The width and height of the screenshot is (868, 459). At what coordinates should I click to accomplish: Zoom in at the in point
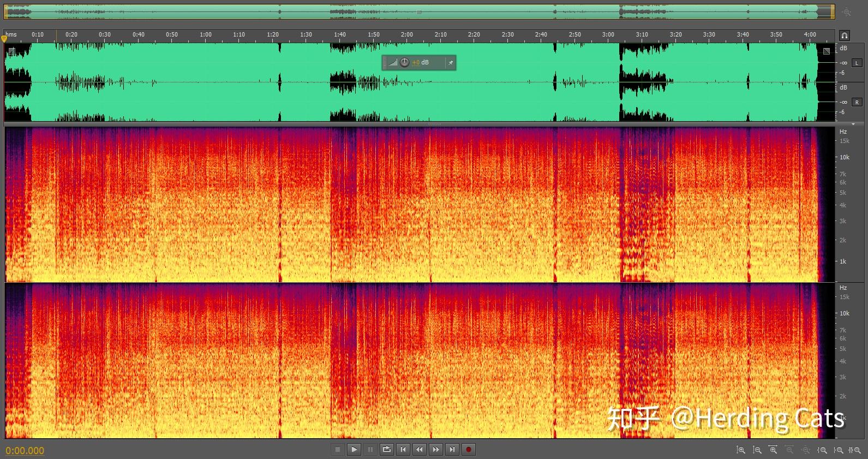822,450
